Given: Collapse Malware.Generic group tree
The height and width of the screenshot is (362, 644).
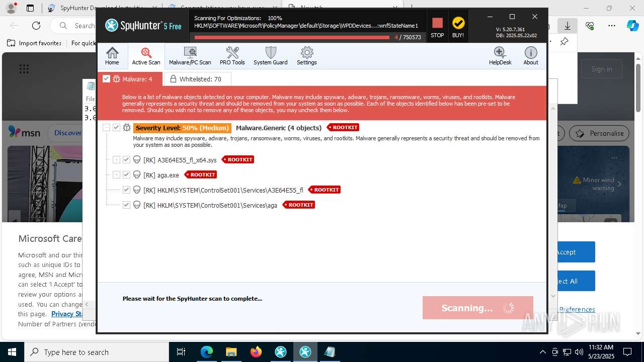Looking at the screenshot, I should (106, 128).
